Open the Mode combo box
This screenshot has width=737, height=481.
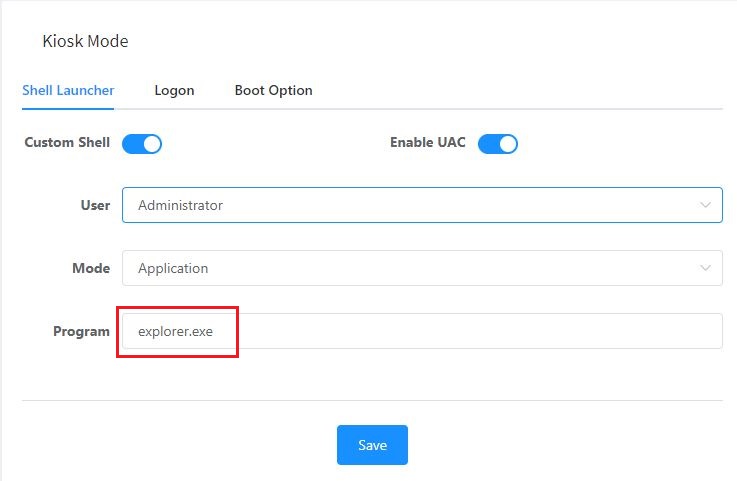(x=422, y=268)
